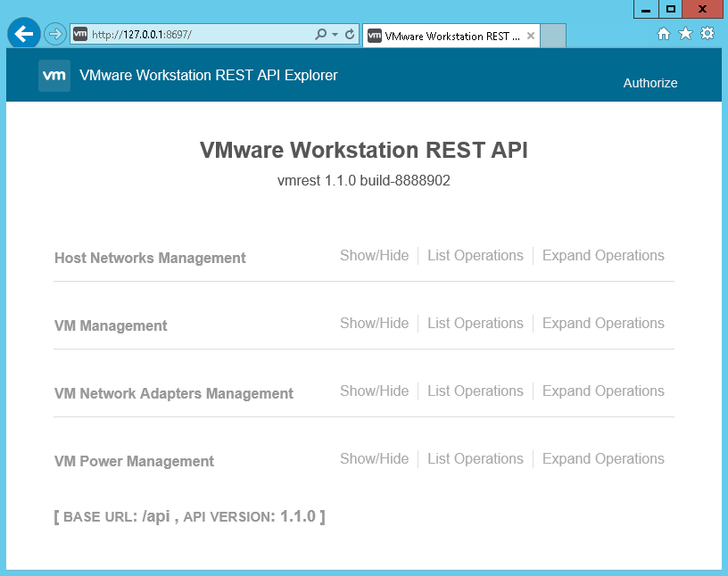The height and width of the screenshot is (576, 728).
Task: Click the Authorize link in header
Action: coord(650,83)
